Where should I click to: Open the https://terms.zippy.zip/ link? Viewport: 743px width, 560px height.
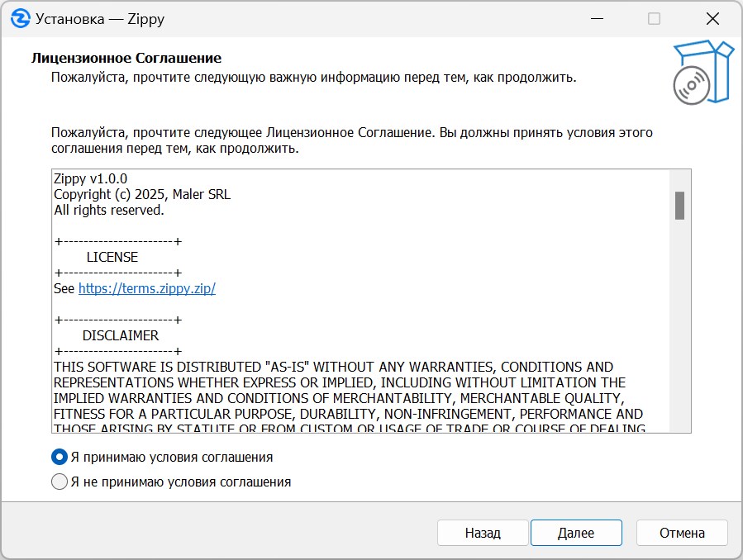(x=146, y=289)
